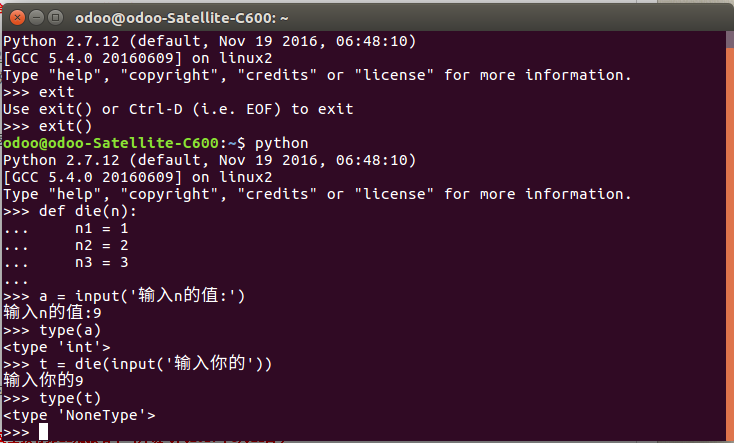Click the cursor block at the last prompt
The width and height of the screenshot is (734, 443).
coord(43,431)
